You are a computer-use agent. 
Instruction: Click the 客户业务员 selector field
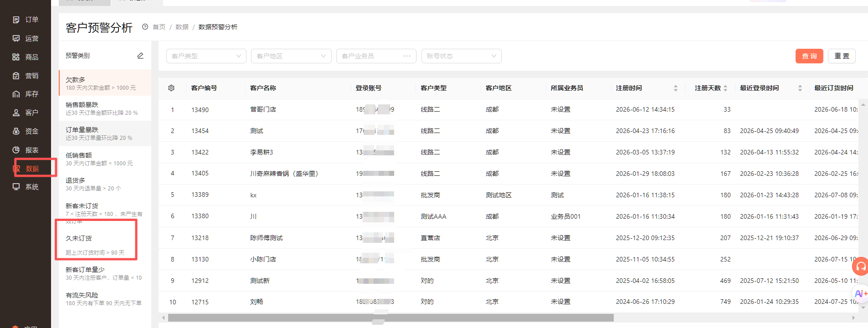(x=376, y=56)
